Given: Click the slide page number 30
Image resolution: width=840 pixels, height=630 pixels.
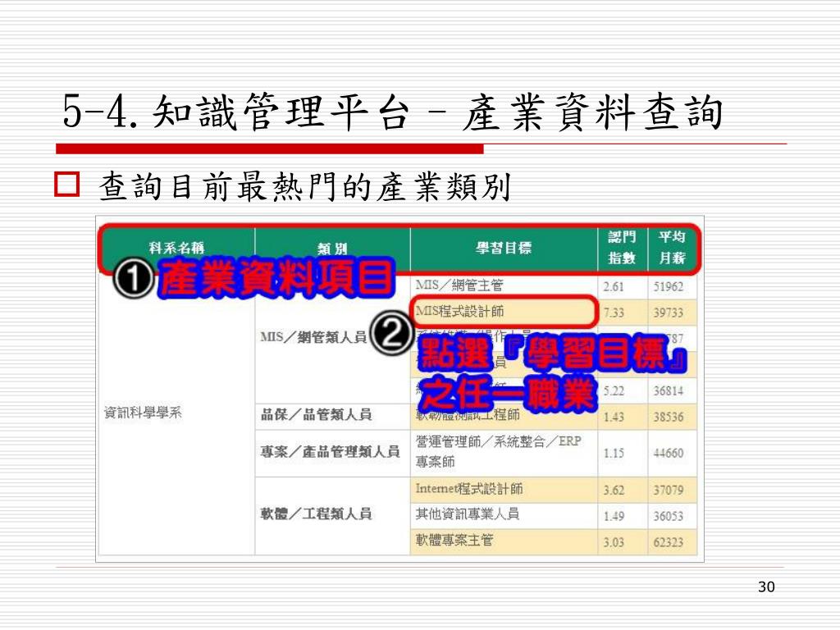Looking at the screenshot, I should click(x=766, y=587).
